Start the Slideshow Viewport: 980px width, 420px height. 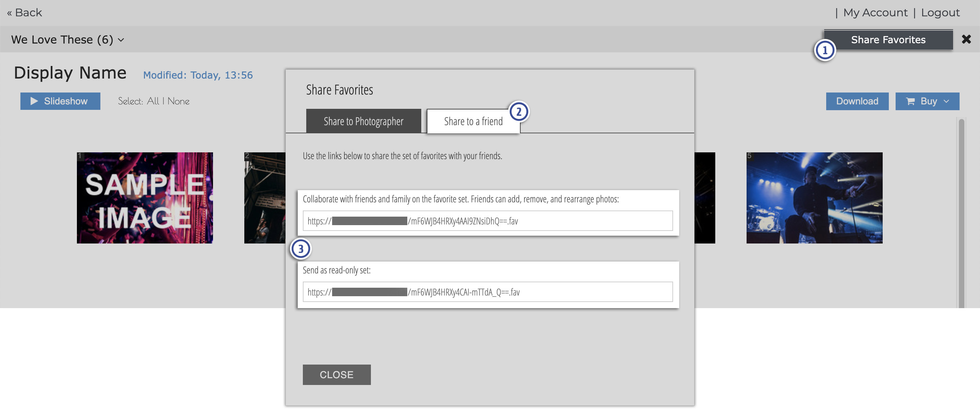click(60, 101)
